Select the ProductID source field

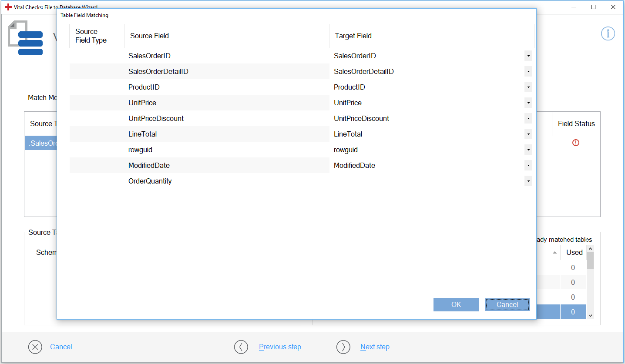[144, 87]
